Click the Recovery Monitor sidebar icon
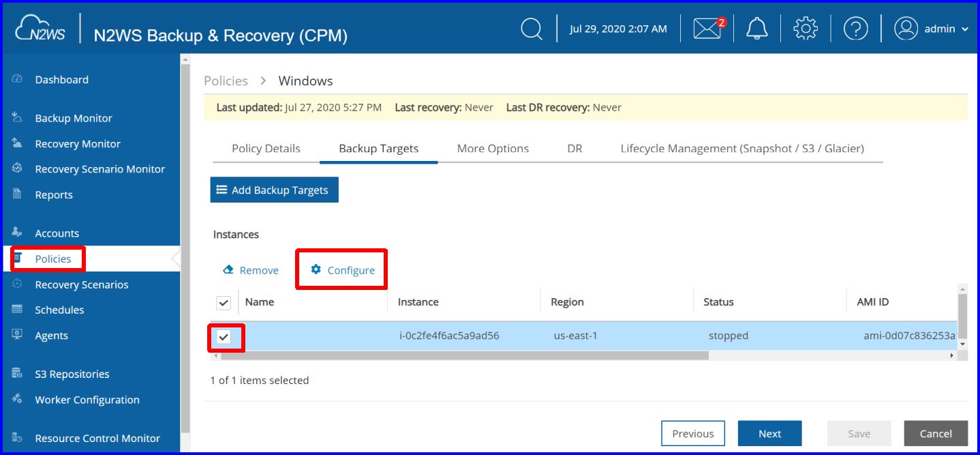The image size is (980, 455). click(18, 143)
